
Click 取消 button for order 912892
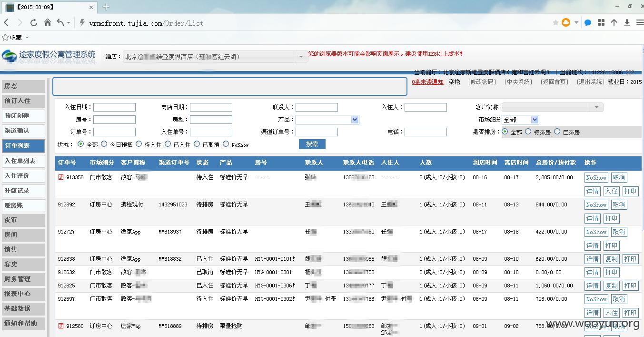pyautogui.click(x=619, y=205)
